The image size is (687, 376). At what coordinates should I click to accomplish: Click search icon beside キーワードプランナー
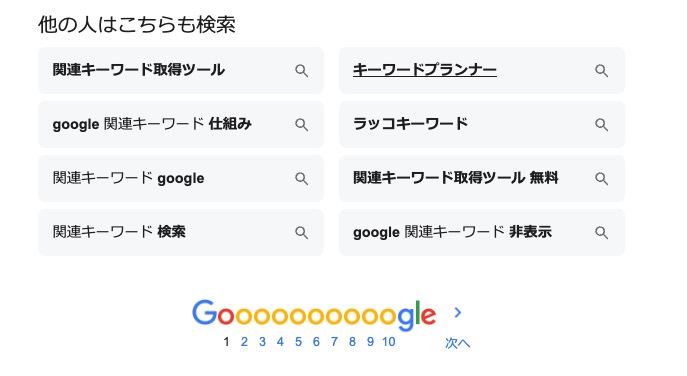pos(602,71)
